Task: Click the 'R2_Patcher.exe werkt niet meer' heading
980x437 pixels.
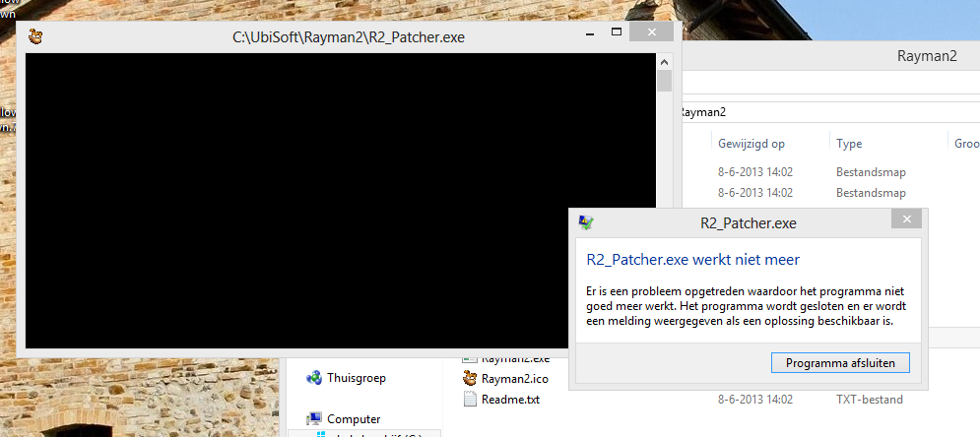Action: (692, 260)
